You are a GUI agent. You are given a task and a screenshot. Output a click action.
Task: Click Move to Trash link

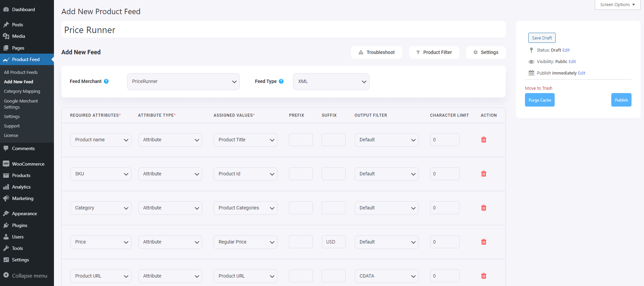tap(538, 88)
